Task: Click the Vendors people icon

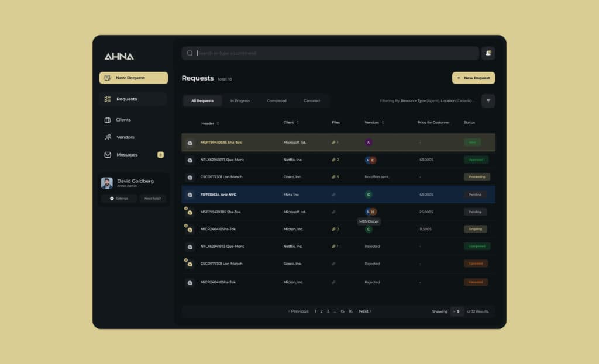Action: [x=108, y=137]
